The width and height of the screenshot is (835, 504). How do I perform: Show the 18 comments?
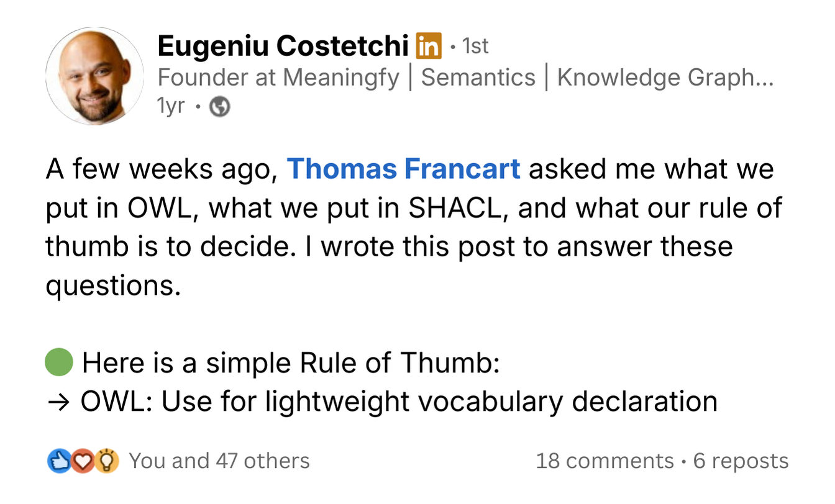[605, 461]
